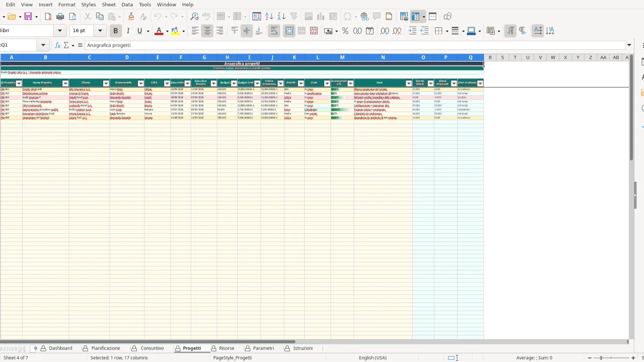Toggle horizontal left-to-right text direction
Viewport: 644px width, 362px height.
538,31
